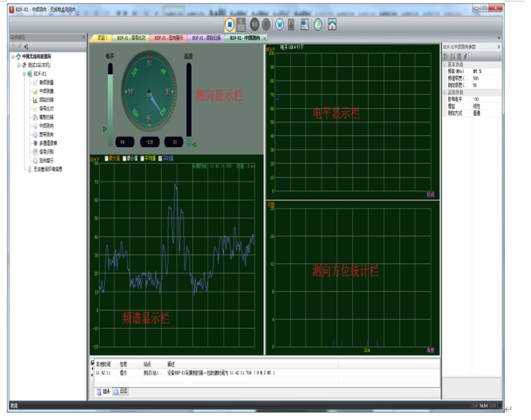Viewport: 531px width, 420px height.
Task: Click the home house toolbar icon
Action: click(332, 24)
